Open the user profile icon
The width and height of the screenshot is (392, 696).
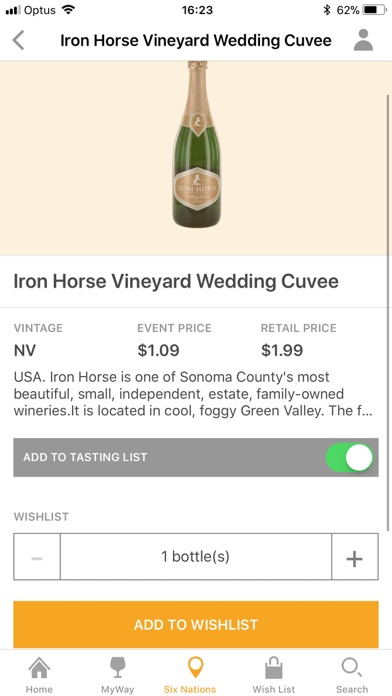[x=364, y=40]
